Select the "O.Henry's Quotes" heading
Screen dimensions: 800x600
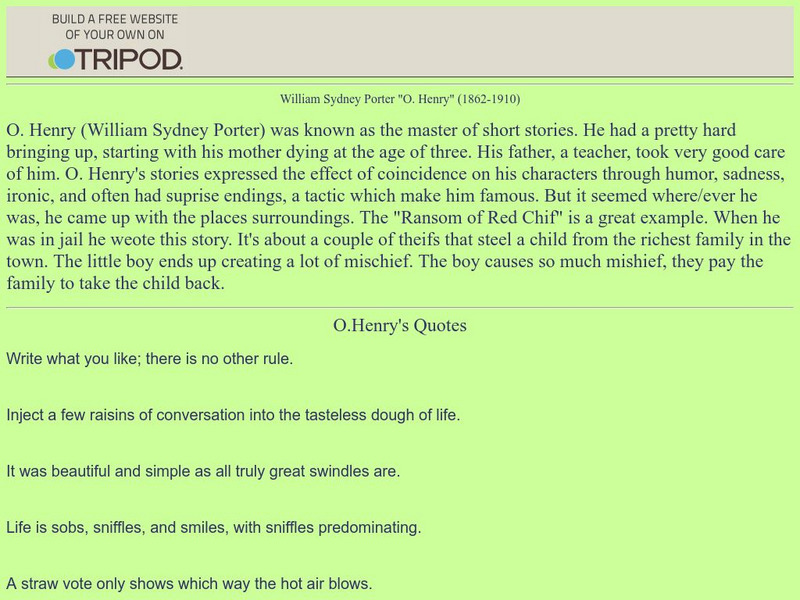[x=399, y=326]
